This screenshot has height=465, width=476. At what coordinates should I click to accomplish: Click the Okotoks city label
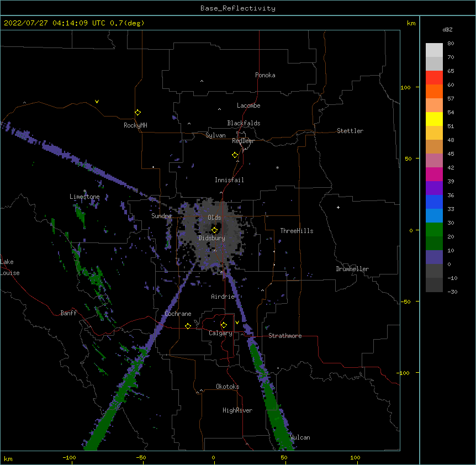228,387
